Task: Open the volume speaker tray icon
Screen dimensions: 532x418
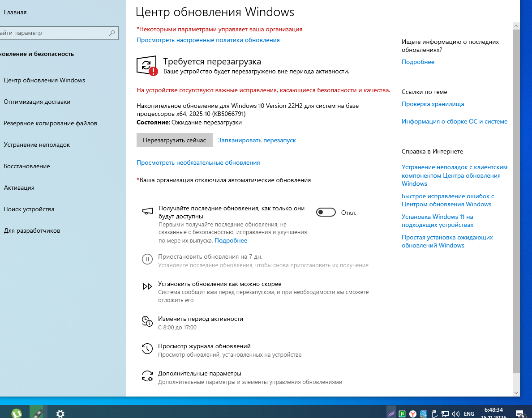Action: [x=456, y=414]
